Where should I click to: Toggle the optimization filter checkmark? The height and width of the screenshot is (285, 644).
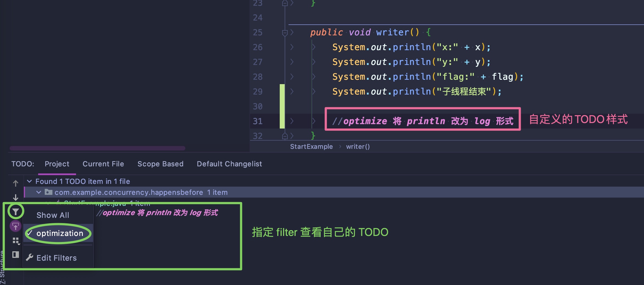tap(30, 233)
